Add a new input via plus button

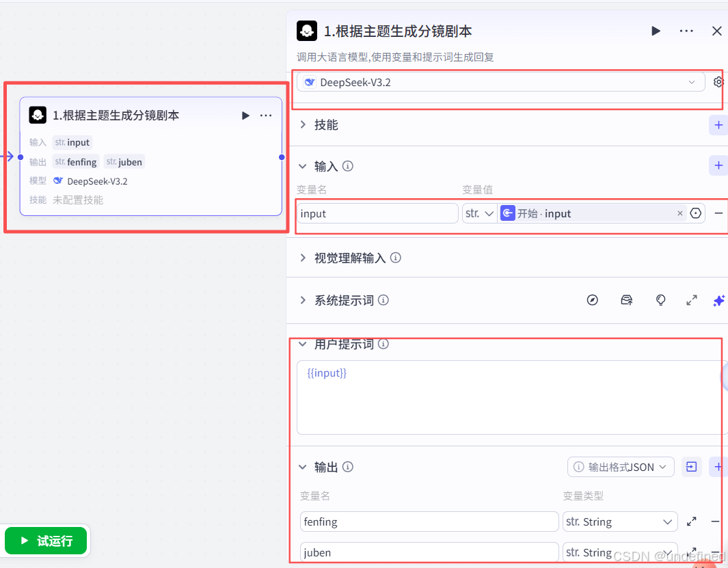pyautogui.click(x=718, y=165)
